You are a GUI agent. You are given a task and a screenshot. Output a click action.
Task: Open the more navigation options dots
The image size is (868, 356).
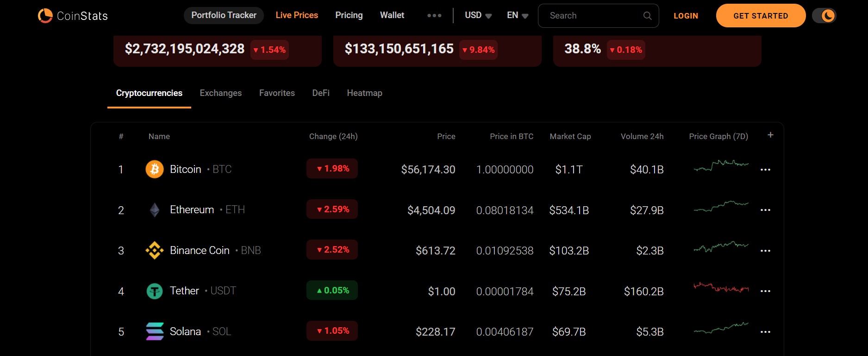click(434, 16)
